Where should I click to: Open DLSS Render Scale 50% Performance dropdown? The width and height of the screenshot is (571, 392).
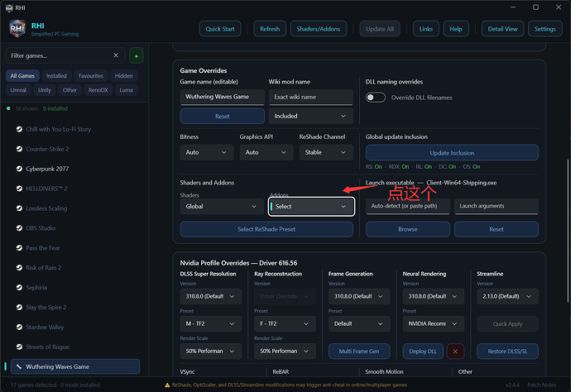tap(211, 351)
